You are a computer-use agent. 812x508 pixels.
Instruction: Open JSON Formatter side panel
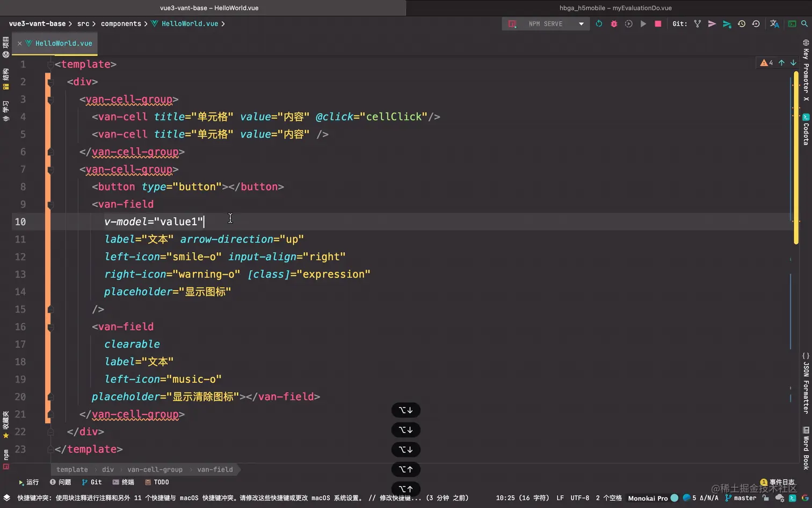[806, 383]
